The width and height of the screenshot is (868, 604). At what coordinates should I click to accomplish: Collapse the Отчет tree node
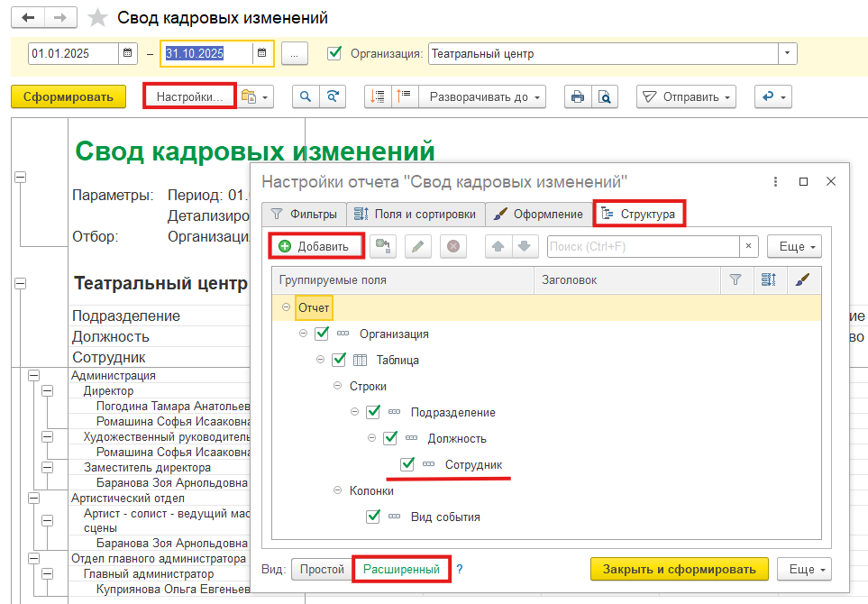(x=287, y=307)
